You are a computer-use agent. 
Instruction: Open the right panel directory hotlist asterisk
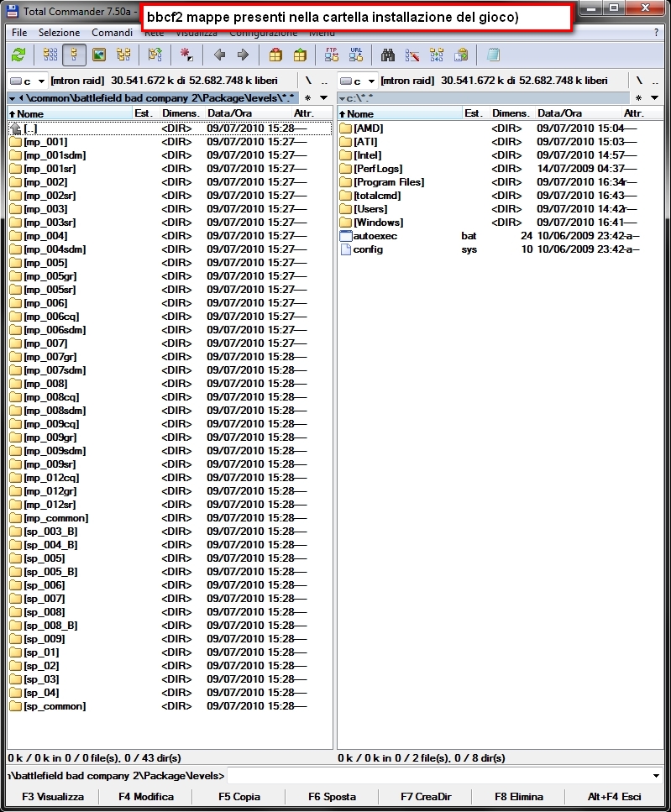[638, 98]
